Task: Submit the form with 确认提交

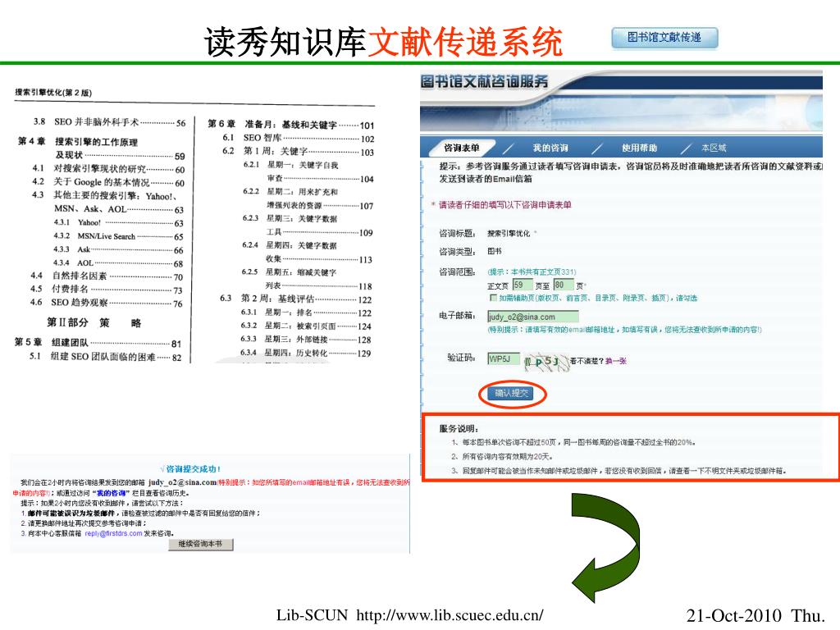Action: pos(511,393)
